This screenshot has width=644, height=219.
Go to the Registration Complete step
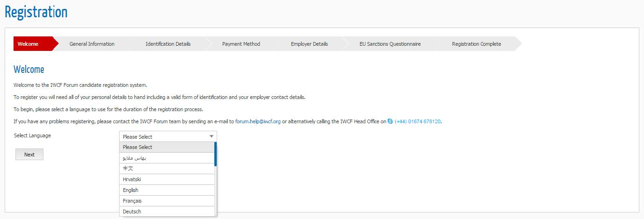(476, 44)
